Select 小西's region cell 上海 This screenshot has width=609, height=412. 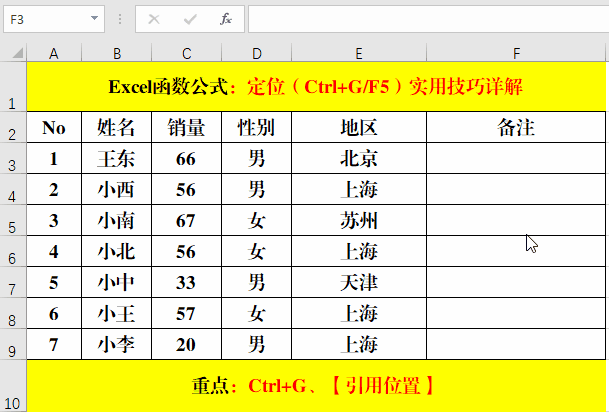tap(359, 189)
